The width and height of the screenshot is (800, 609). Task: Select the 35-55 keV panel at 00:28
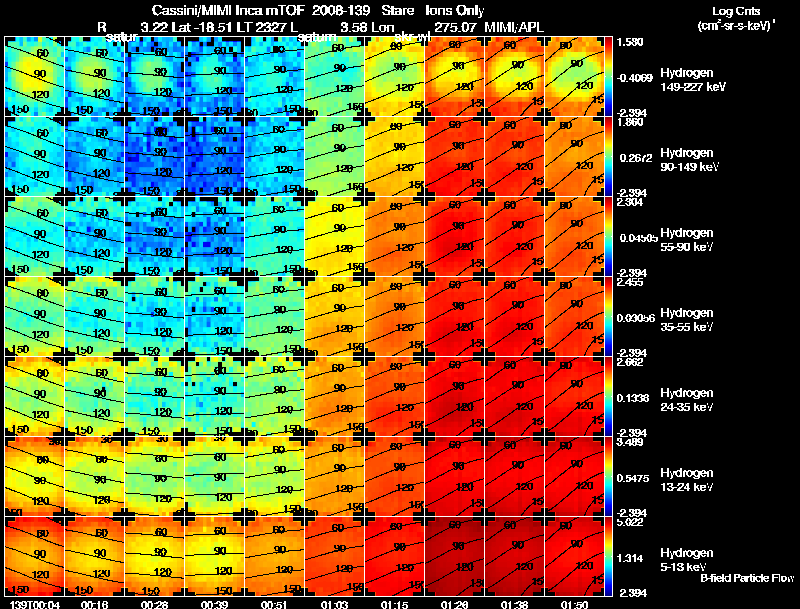click(x=155, y=317)
